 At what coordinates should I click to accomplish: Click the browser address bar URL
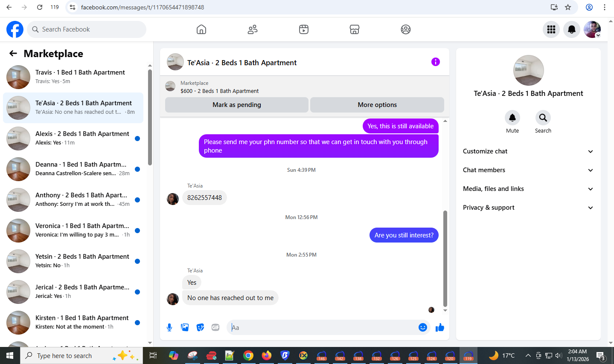pyautogui.click(x=143, y=7)
